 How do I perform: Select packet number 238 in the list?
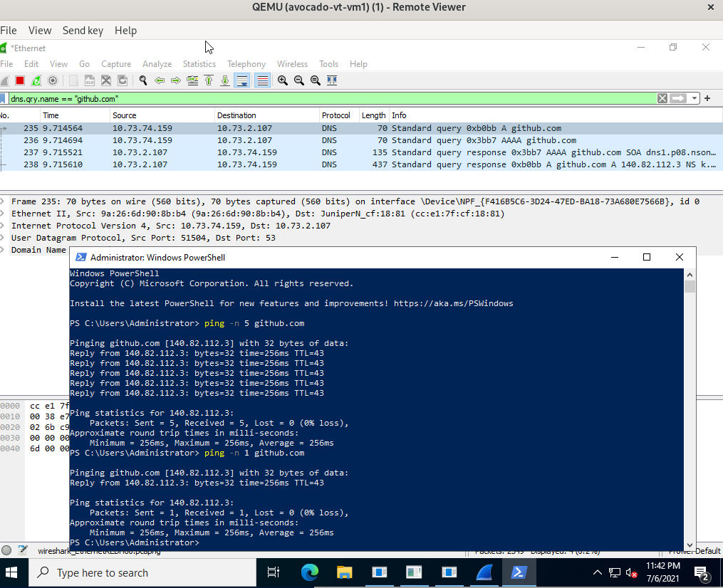coord(214,164)
